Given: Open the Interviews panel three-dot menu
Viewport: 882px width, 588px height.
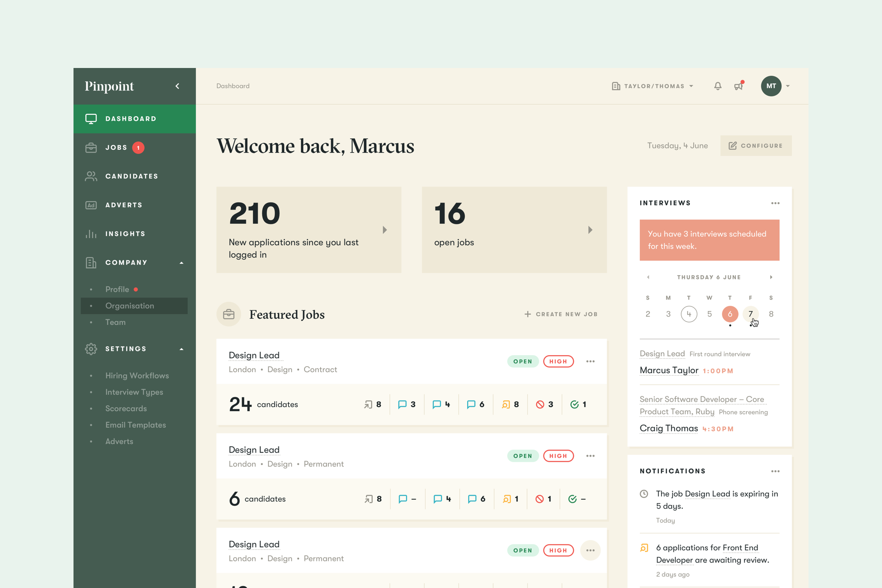Looking at the screenshot, I should click(775, 203).
